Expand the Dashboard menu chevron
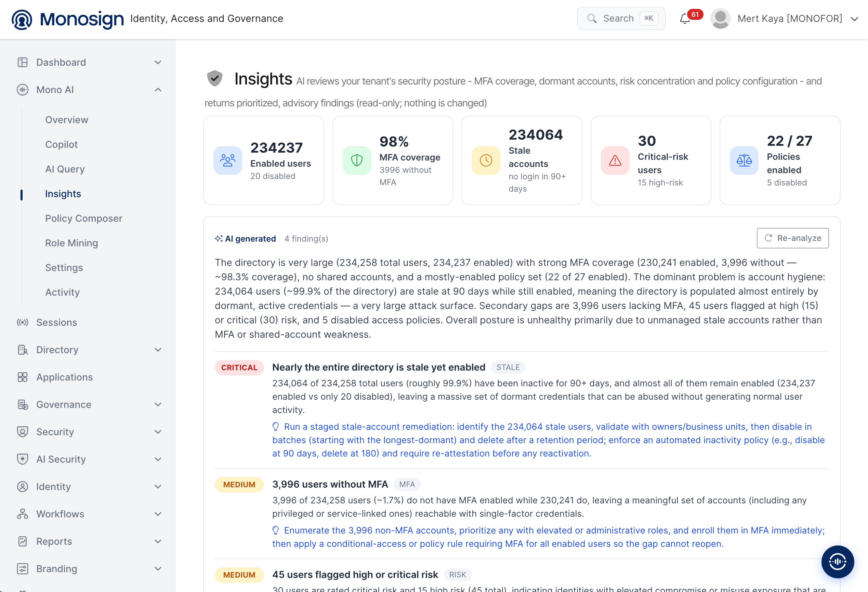 pyautogui.click(x=158, y=62)
